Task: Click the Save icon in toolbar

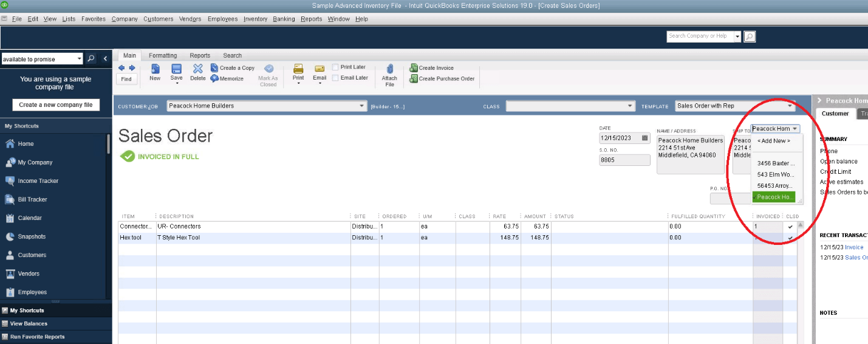Action: 176,69
